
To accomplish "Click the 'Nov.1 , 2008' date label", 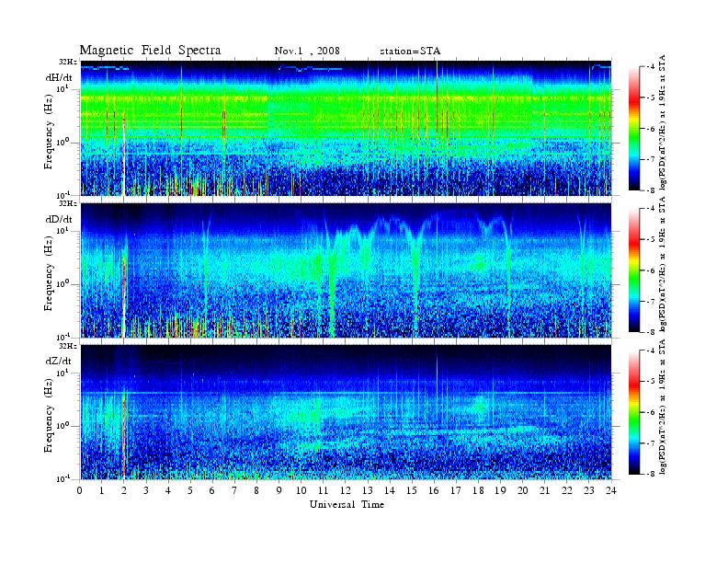I will pyautogui.click(x=307, y=51).
